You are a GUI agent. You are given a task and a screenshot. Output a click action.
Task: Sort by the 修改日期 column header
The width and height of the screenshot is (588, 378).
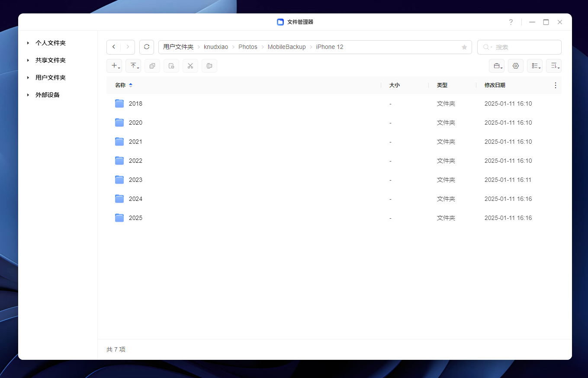(x=495, y=85)
